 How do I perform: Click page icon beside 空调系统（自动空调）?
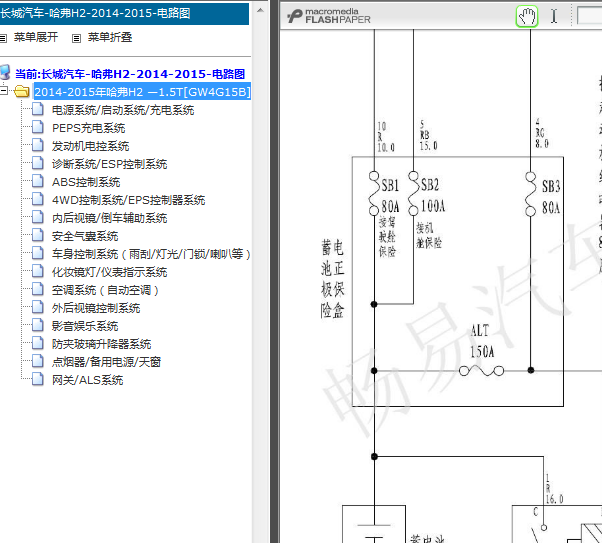[x=38, y=289]
